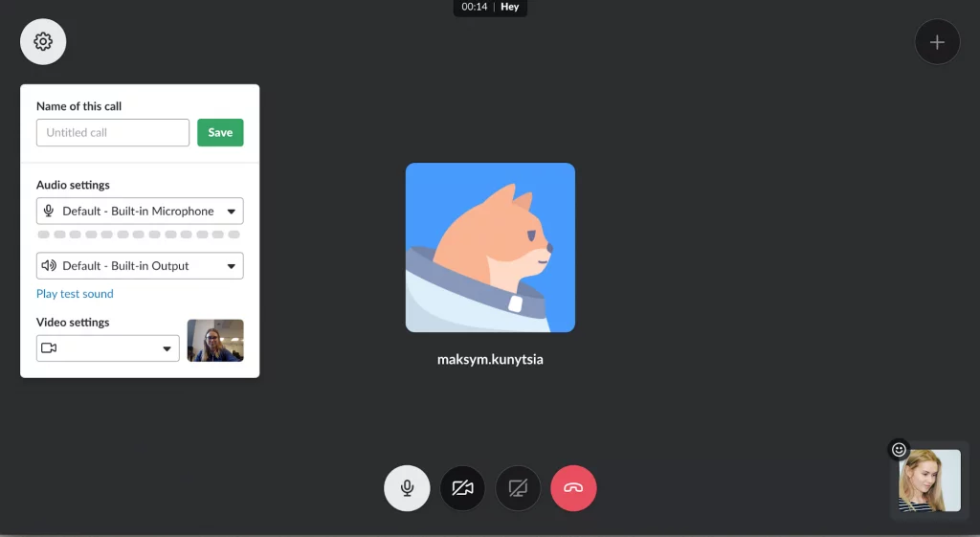The width and height of the screenshot is (980, 537).
Task: Save the call name
Action: tap(220, 132)
